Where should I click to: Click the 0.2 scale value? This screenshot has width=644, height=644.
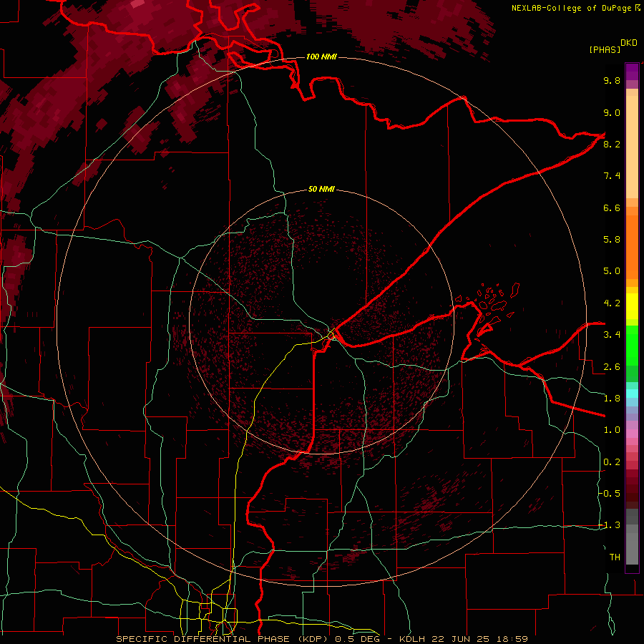pyautogui.click(x=612, y=462)
